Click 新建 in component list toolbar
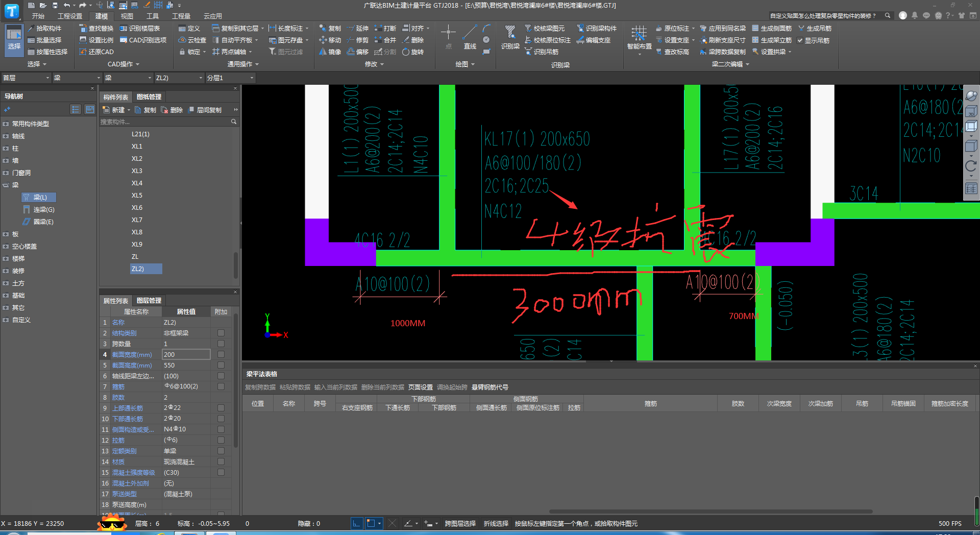The height and width of the screenshot is (535, 980). click(116, 110)
